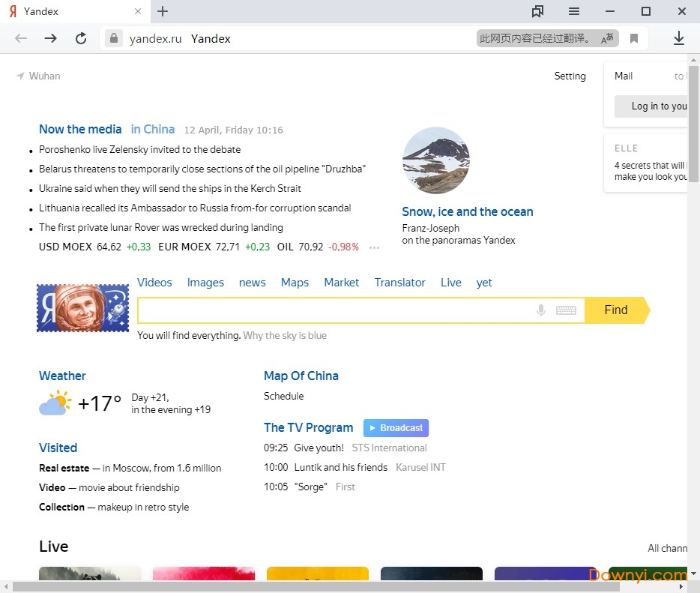Click the OIL price quote
This screenshot has width=700, height=593.
[318, 247]
